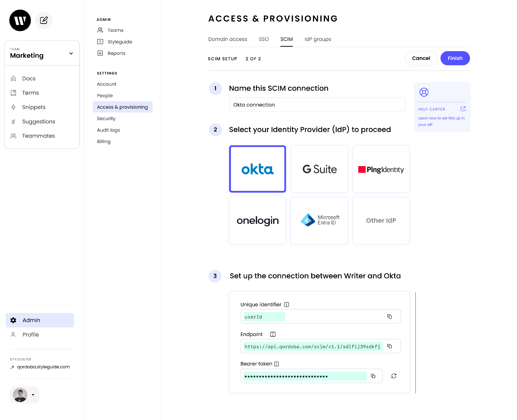Open People settings

click(105, 96)
